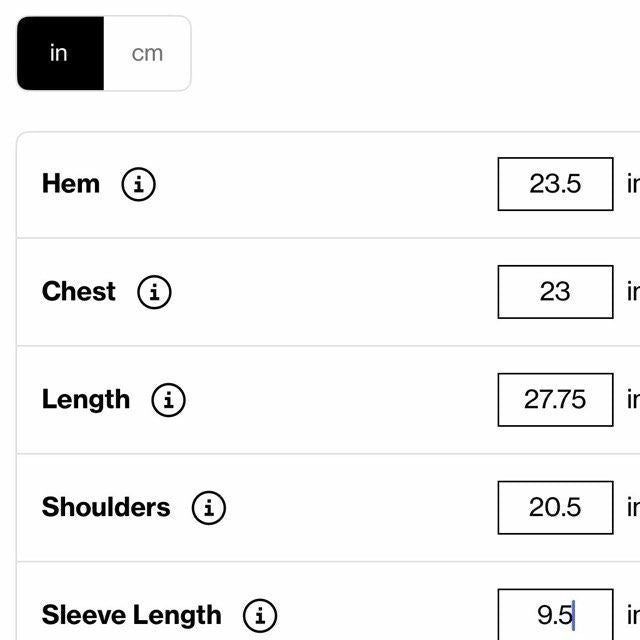
Task: Select the Length row label text
Action: click(86, 400)
